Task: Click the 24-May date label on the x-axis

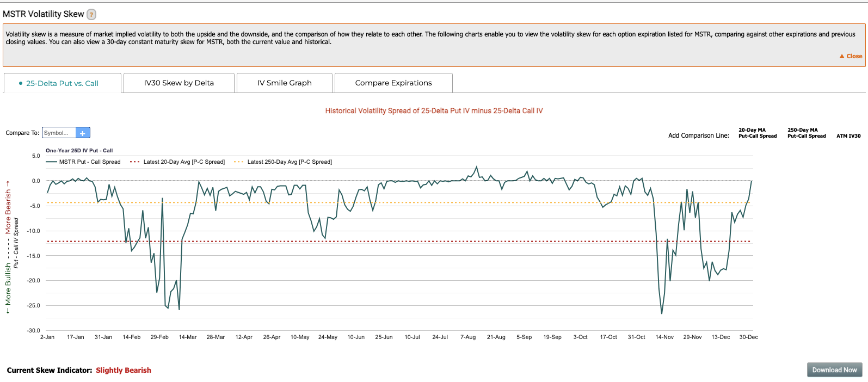Action: click(328, 337)
